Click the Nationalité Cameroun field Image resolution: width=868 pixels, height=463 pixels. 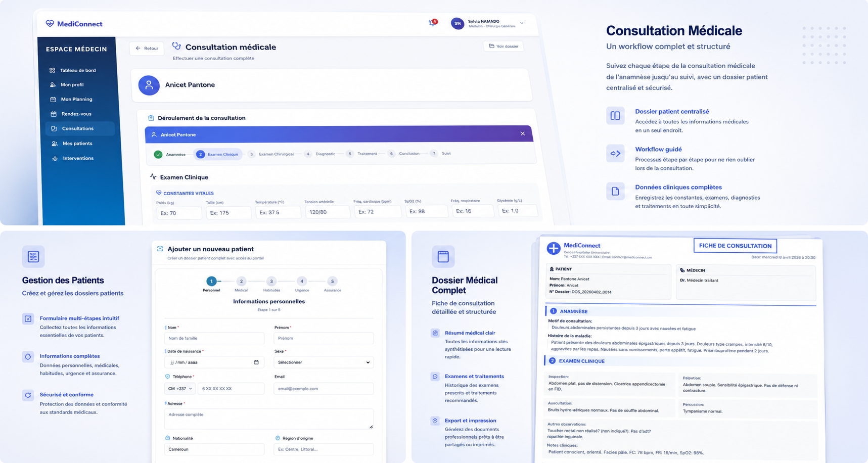(x=214, y=449)
